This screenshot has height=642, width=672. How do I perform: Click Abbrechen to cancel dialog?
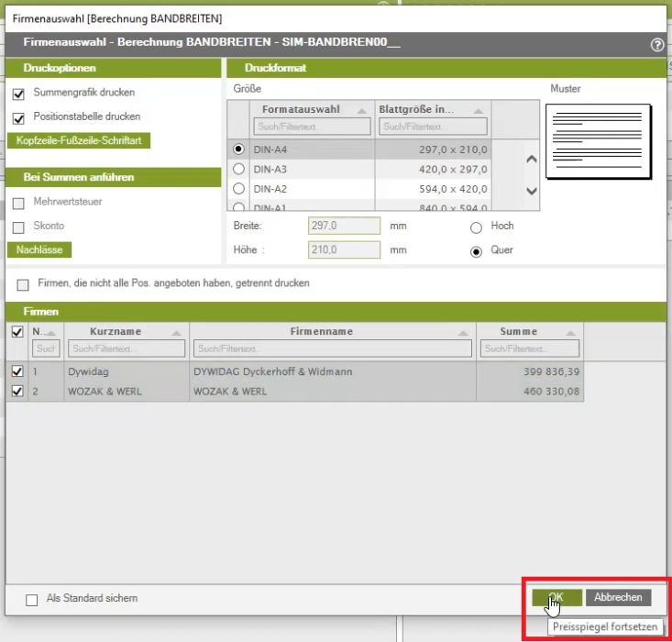point(618,597)
